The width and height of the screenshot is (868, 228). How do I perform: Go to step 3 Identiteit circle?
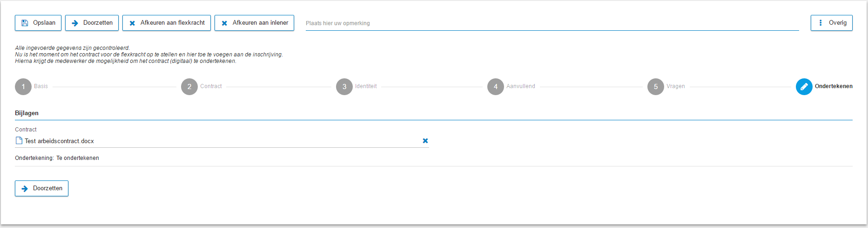(x=344, y=87)
